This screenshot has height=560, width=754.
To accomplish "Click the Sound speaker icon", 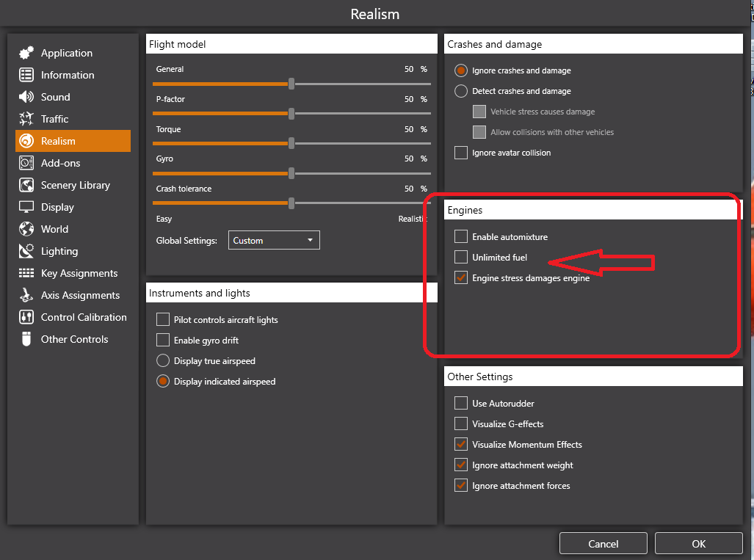I will click(26, 97).
